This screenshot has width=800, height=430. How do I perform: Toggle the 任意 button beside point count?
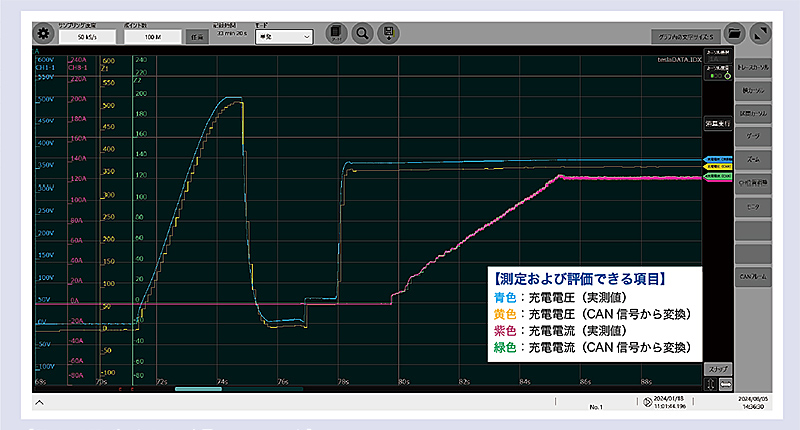click(x=197, y=37)
